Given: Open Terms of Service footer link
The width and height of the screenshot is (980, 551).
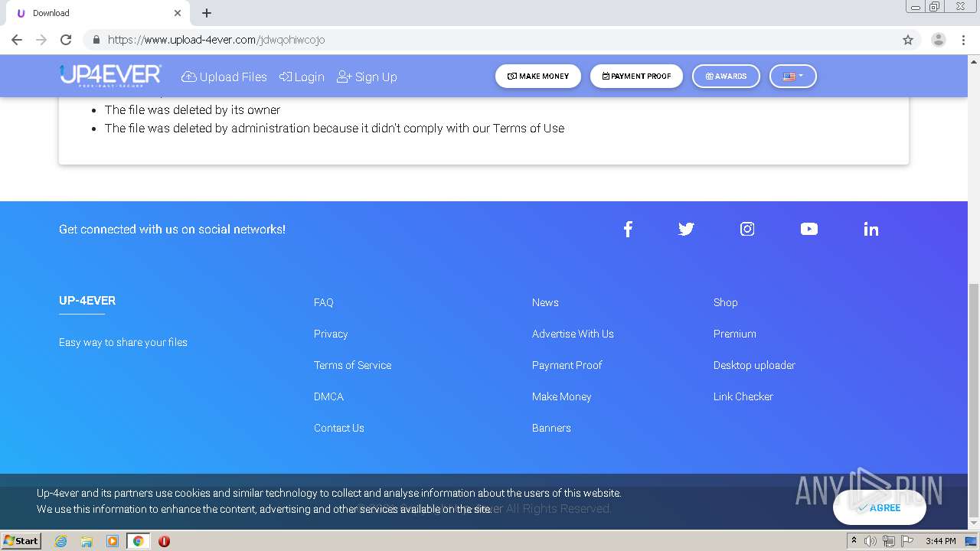Looking at the screenshot, I should [352, 365].
